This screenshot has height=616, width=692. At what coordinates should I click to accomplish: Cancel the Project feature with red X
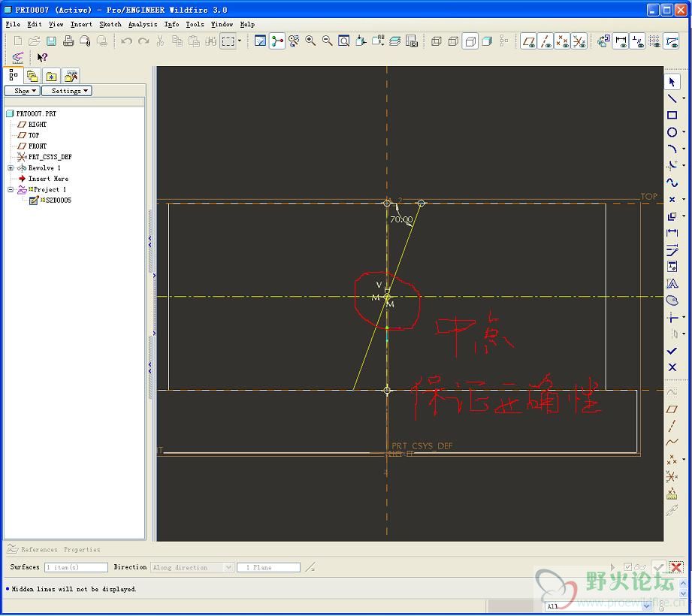coord(675,567)
